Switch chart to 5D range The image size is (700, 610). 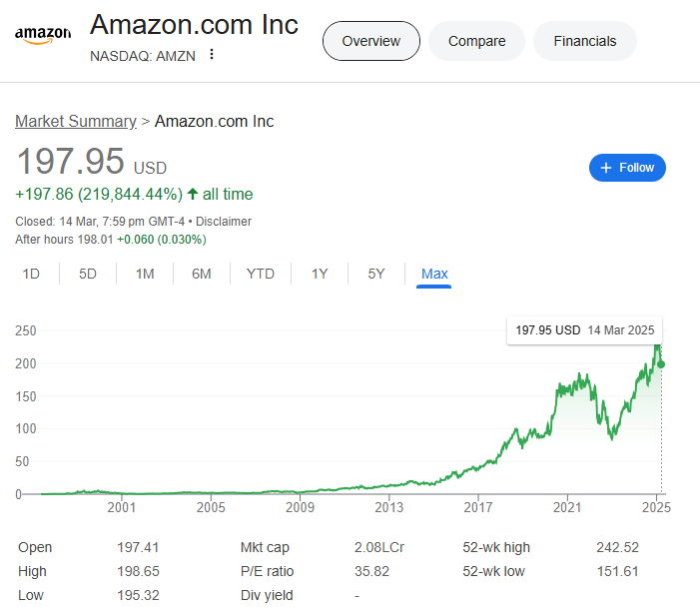88,274
